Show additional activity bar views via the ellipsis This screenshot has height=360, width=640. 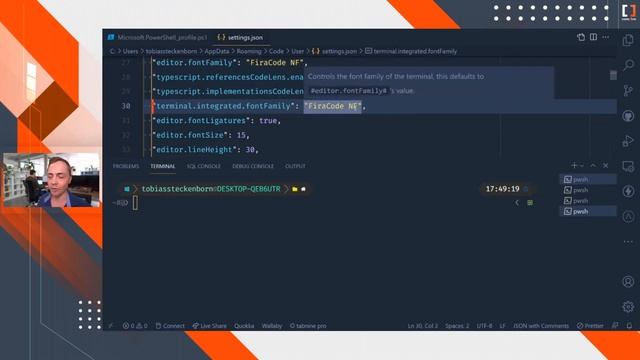[628, 242]
